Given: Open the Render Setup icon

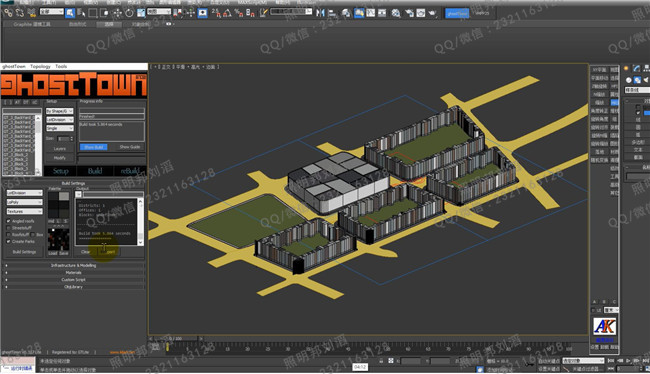Looking at the screenshot, I should click(409, 13).
